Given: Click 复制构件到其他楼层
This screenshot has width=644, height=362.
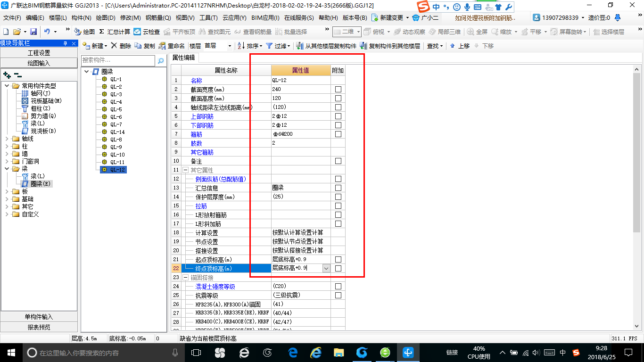Looking at the screenshot, I should pos(390,46).
